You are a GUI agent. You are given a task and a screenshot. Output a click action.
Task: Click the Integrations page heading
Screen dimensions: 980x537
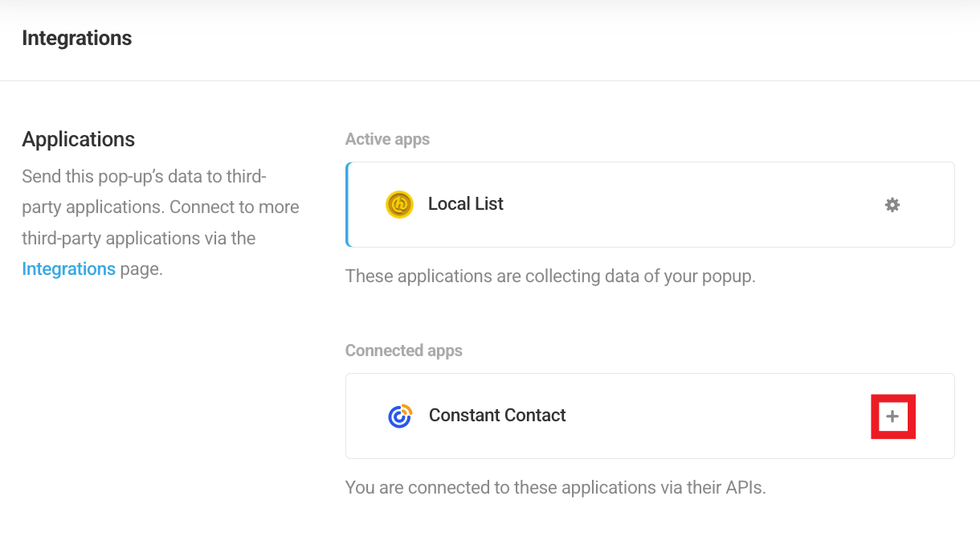(x=76, y=38)
